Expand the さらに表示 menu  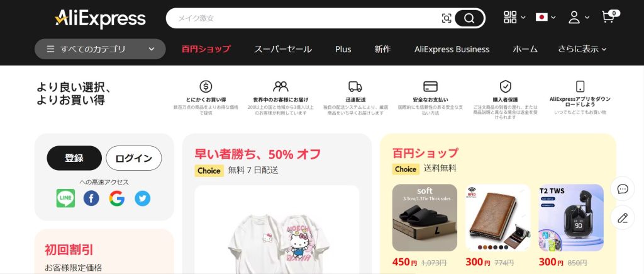click(x=582, y=49)
